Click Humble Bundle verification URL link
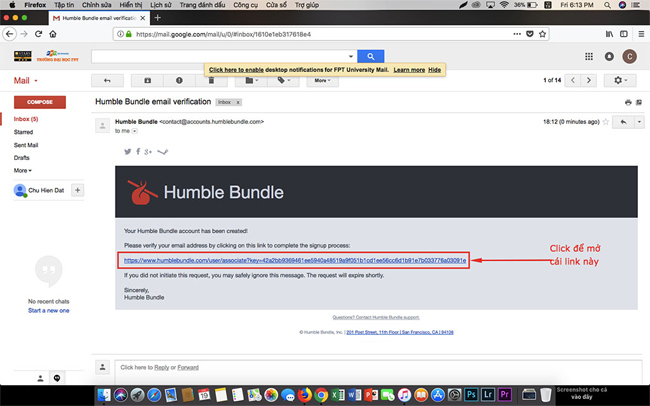 coord(295,260)
